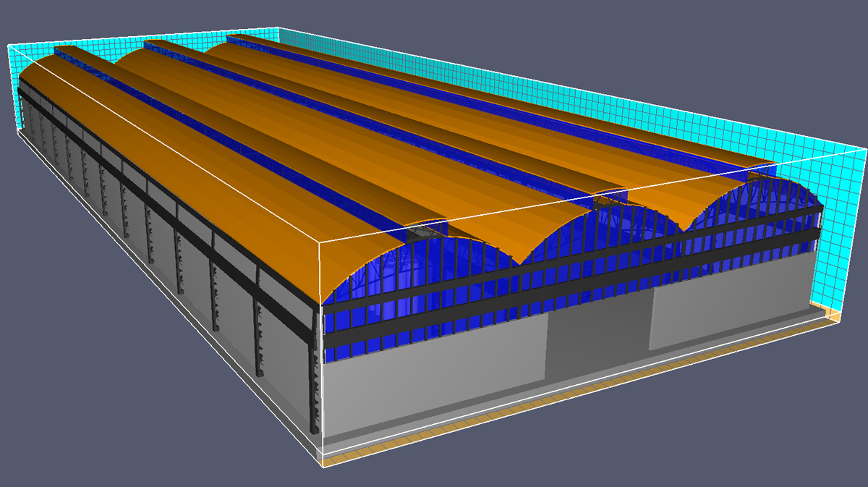Image resolution: width=868 pixels, height=487 pixels.
Task: Select the light gray front wall left of door
Action: 434,376
